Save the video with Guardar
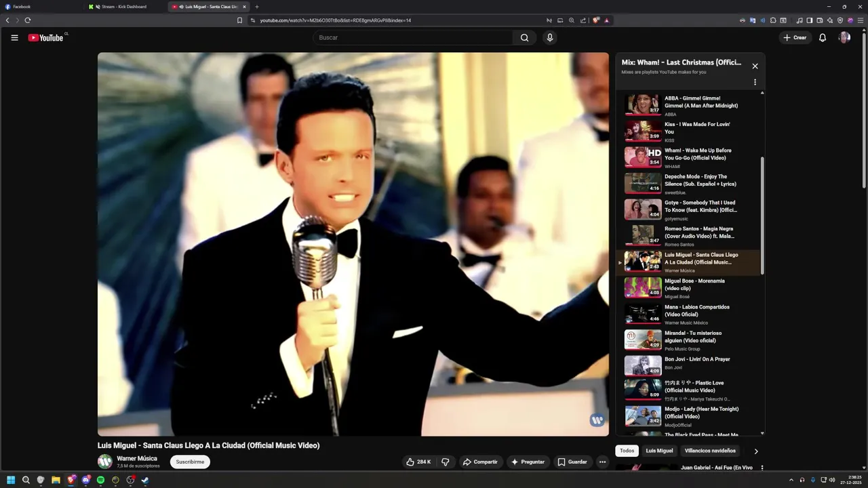The image size is (868, 488). point(572,462)
